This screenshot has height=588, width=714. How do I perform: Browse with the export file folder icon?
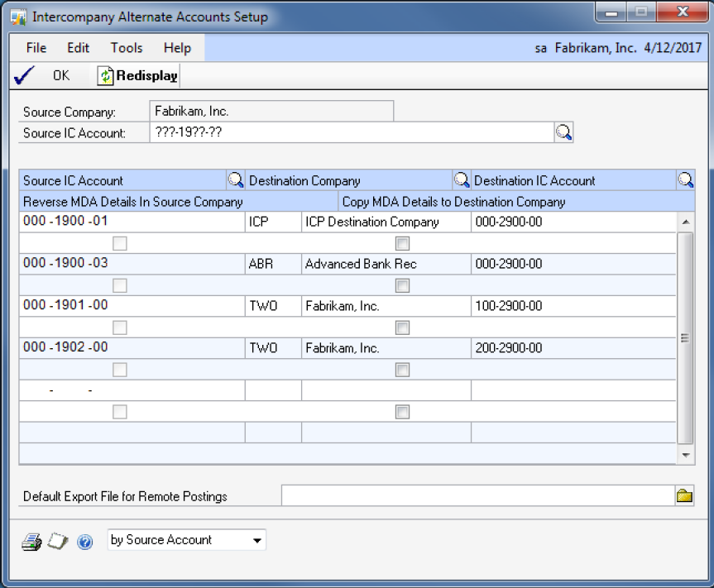[684, 495]
